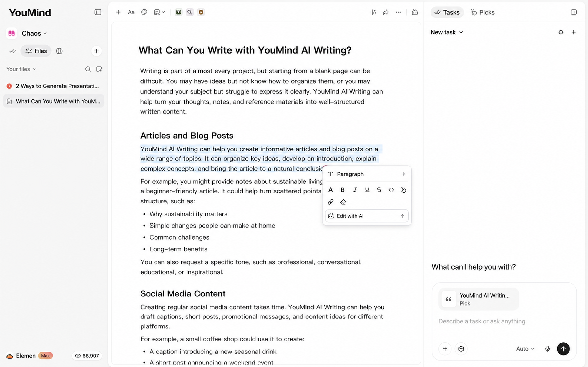The height and width of the screenshot is (367, 588).
Task: Toggle underline formatting
Action: pos(367,190)
